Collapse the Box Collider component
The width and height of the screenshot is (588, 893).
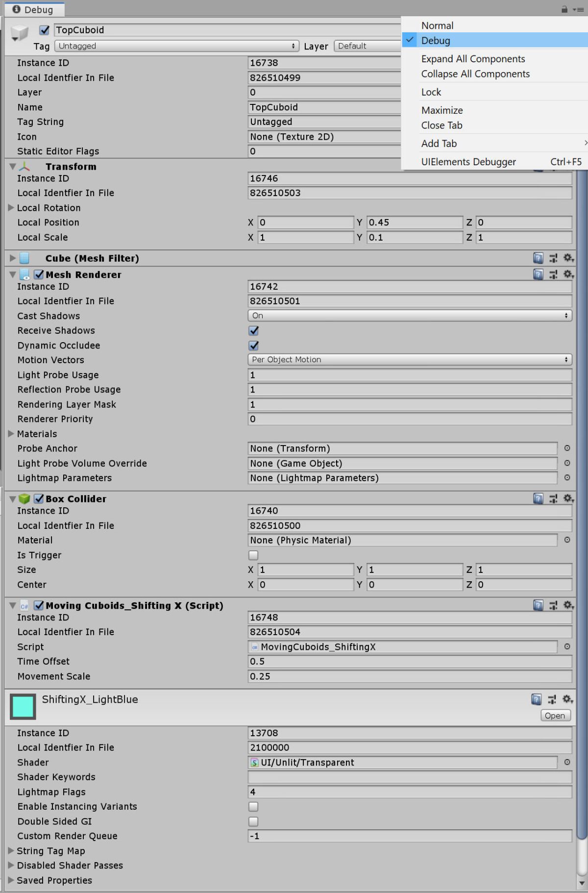(x=13, y=498)
